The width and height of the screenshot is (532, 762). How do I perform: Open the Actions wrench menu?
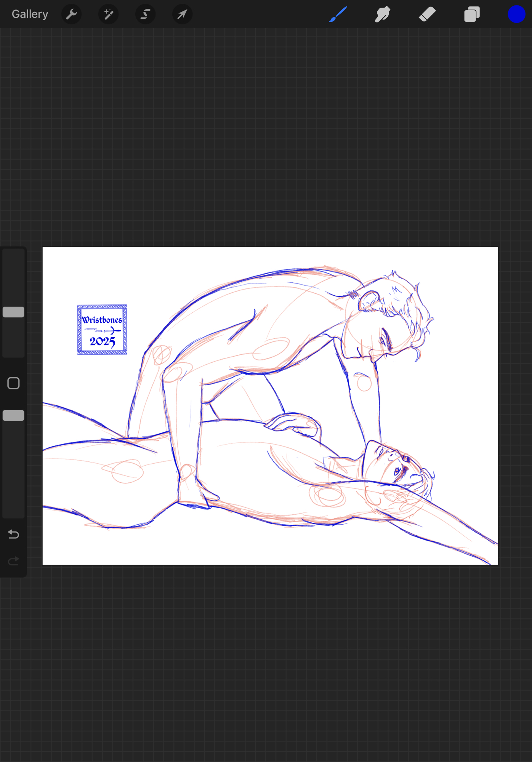tap(71, 14)
